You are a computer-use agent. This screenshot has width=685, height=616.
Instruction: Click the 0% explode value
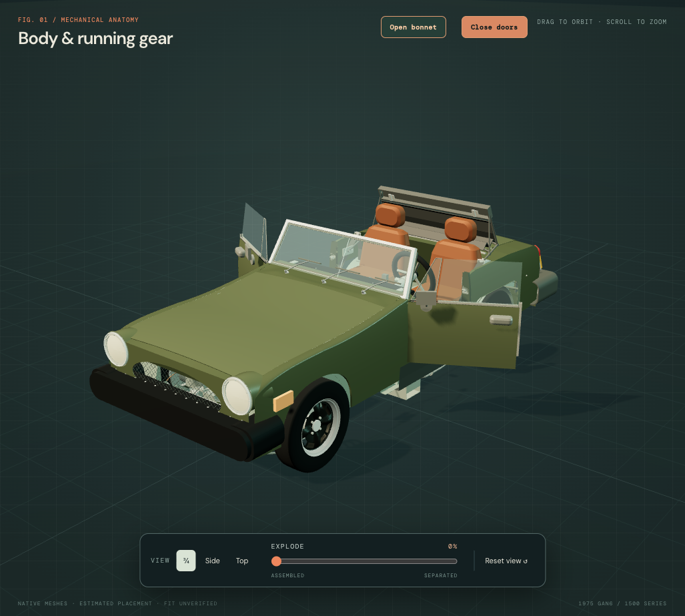pyautogui.click(x=453, y=547)
